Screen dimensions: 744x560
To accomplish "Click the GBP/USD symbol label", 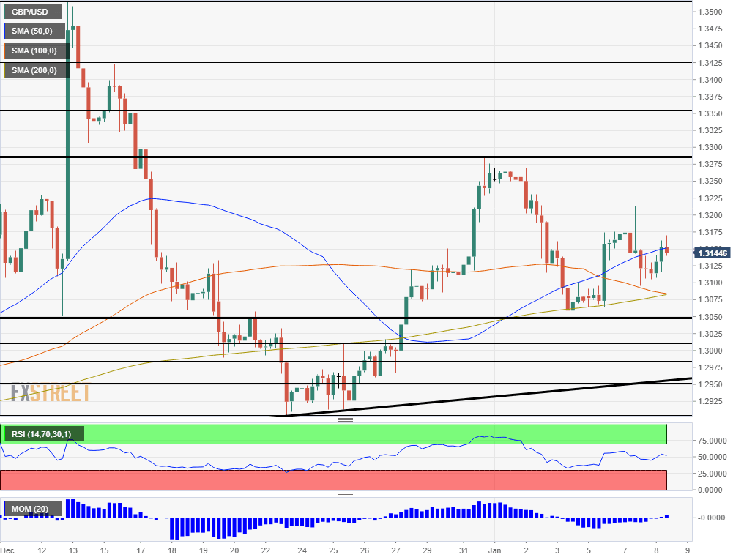I will 29,12.
